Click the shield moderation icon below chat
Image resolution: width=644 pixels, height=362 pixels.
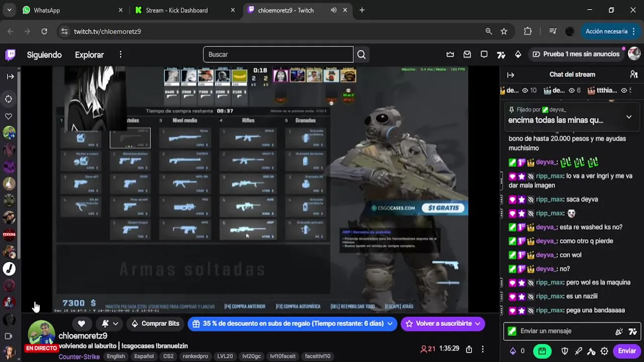[565, 351]
